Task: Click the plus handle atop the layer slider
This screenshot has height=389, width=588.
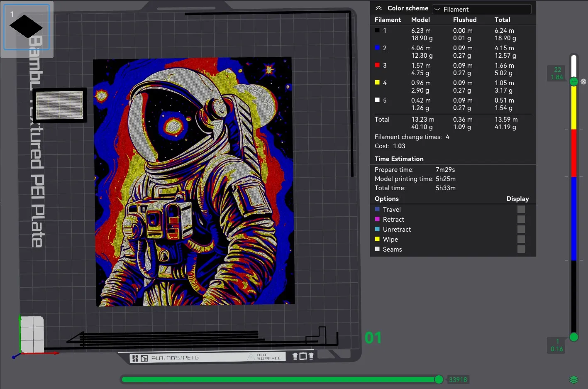Action: tap(573, 81)
